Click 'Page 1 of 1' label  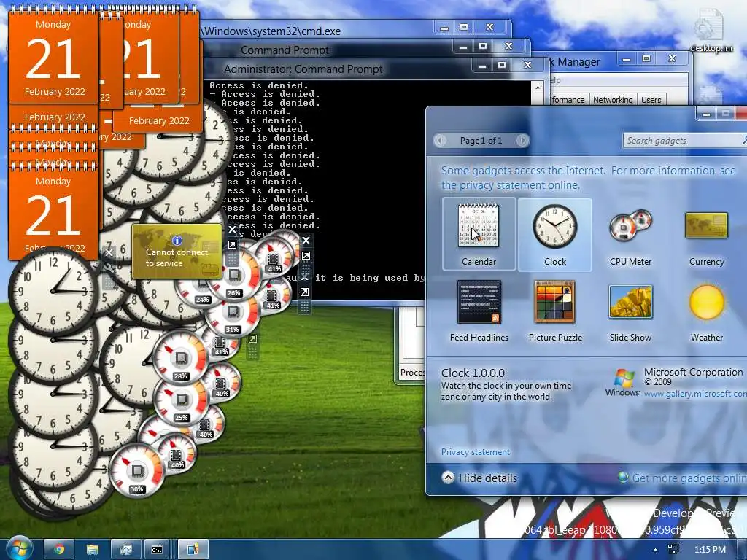(x=481, y=141)
